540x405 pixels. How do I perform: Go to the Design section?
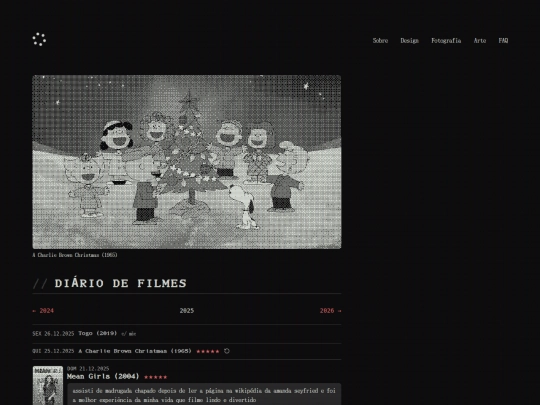click(x=409, y=41)
